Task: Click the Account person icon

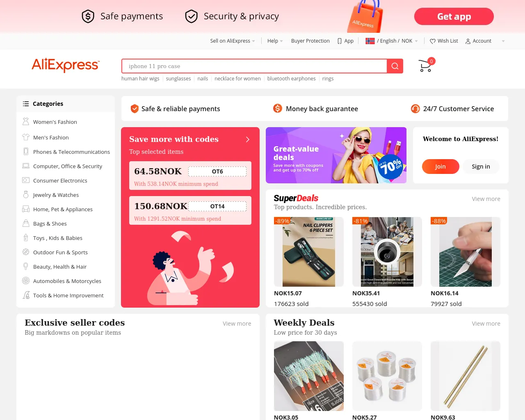Action: tap(468, 41)
